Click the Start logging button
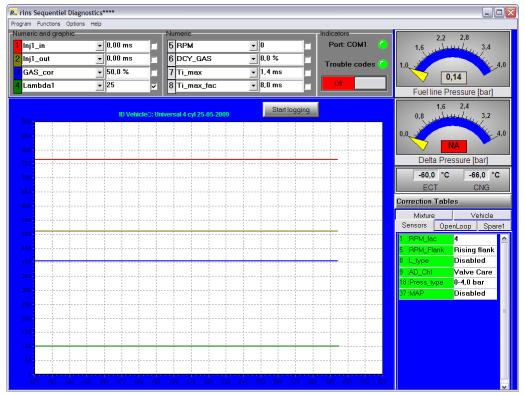The height and width of the screenshot is (395, 525). coord(291,110)
